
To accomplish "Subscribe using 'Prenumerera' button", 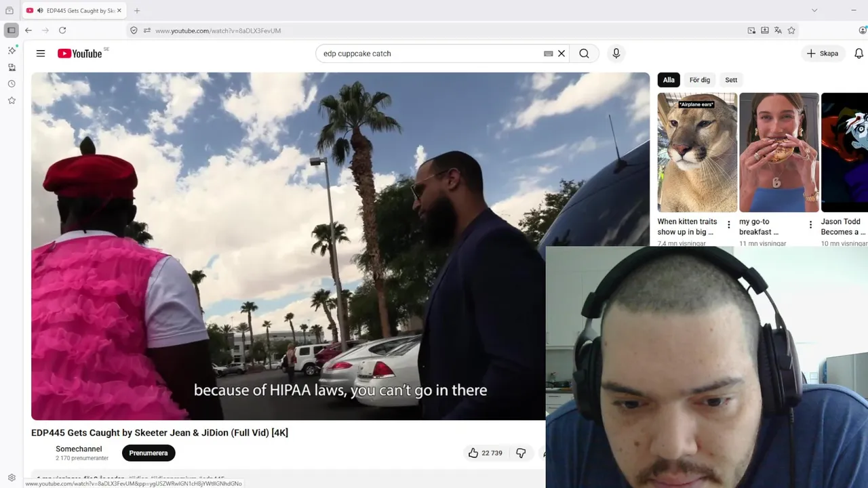I will point(149,453).
